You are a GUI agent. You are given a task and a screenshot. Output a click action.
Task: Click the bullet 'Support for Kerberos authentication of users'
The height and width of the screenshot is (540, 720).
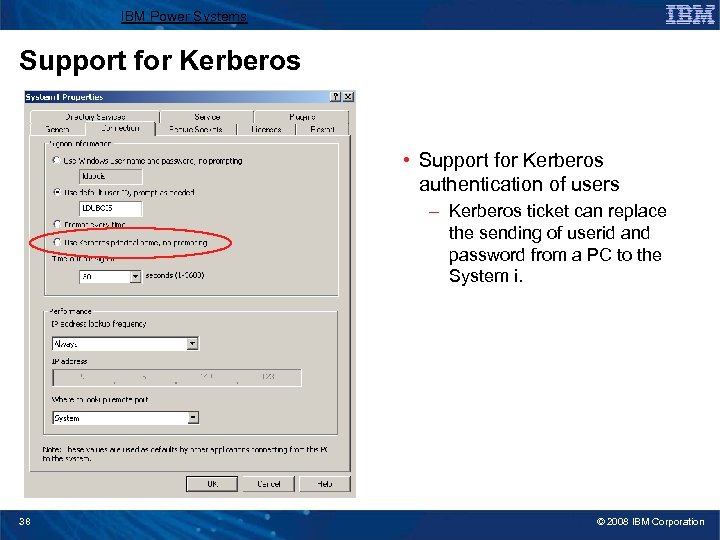pyautogui.click(x=519, y=172)
